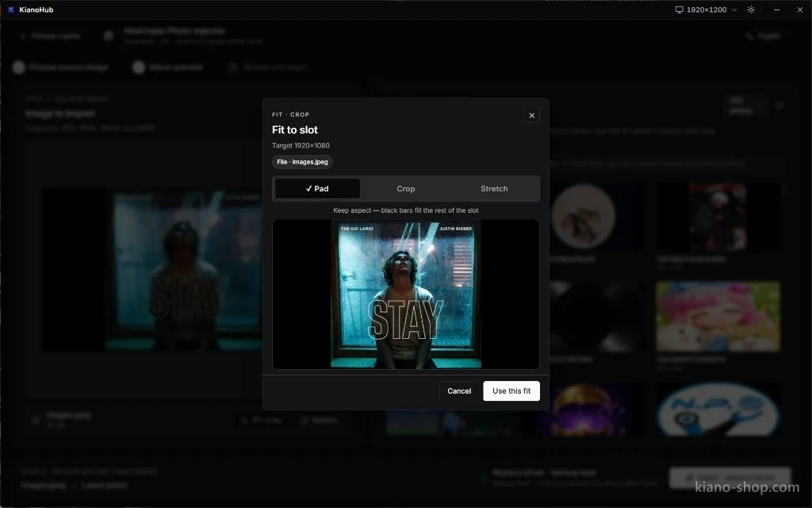
Task: Open the 1920×1200 resolution dropdown
Action: click(x=707, y=10)
